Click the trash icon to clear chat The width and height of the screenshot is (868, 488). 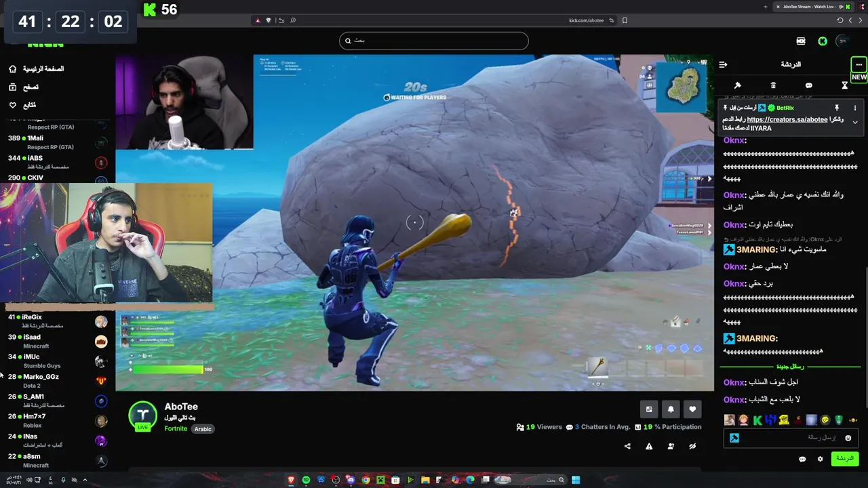773,85
